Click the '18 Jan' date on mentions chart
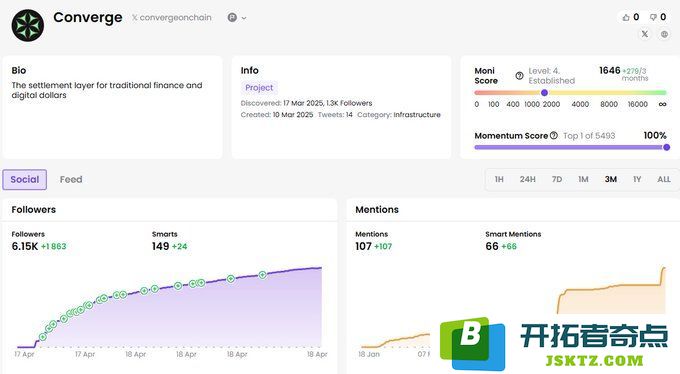 (369, 354)
